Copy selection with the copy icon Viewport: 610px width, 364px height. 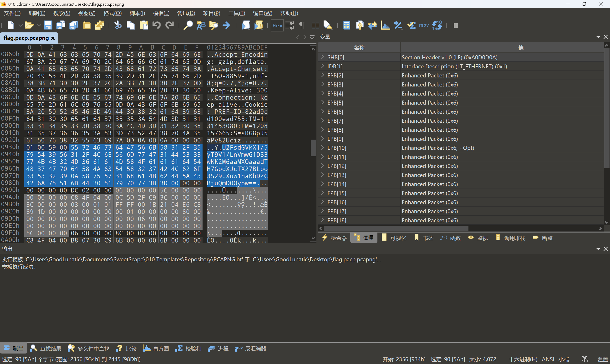(131, 25)
